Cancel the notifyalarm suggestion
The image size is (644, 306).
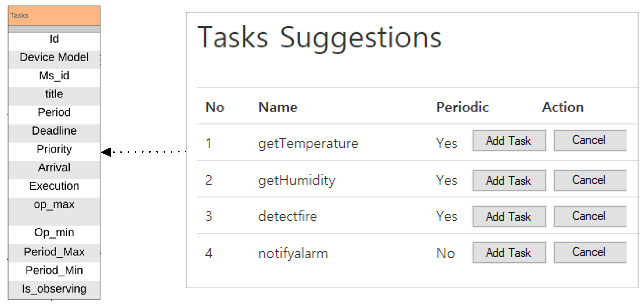click(590, 252)
